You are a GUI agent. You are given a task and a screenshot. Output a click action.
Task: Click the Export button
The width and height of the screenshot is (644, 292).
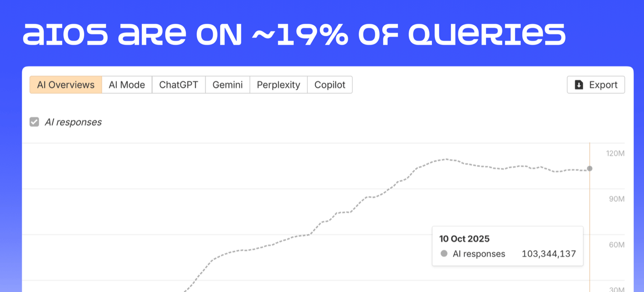tap(596, 85)
